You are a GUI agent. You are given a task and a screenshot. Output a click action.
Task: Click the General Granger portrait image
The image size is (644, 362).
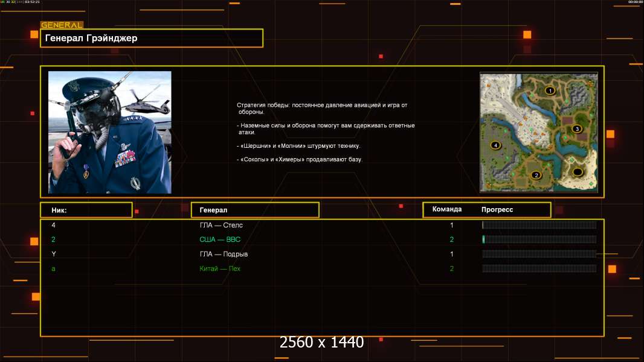point(110,132)
